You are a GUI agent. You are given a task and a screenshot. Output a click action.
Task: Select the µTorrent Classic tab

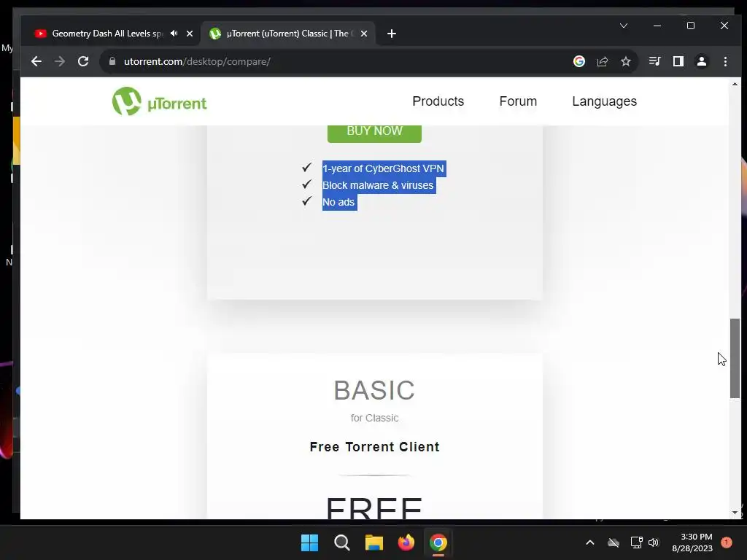287,34
